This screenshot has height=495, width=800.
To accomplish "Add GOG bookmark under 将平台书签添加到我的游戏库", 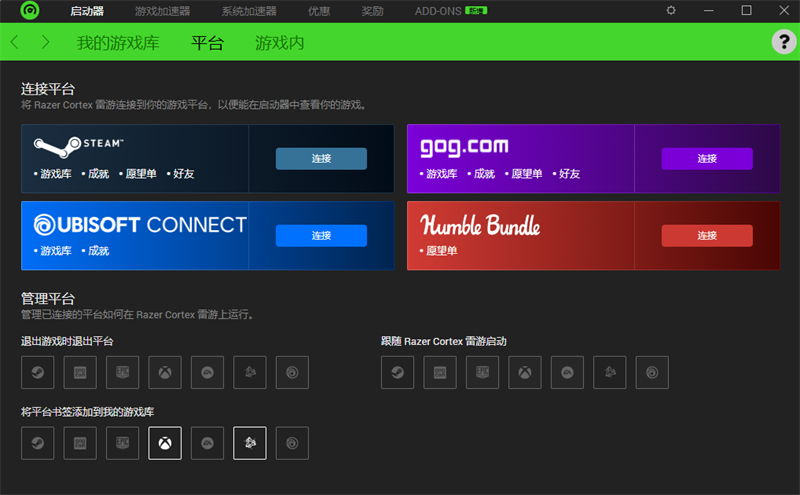I will tap(80, 443).
